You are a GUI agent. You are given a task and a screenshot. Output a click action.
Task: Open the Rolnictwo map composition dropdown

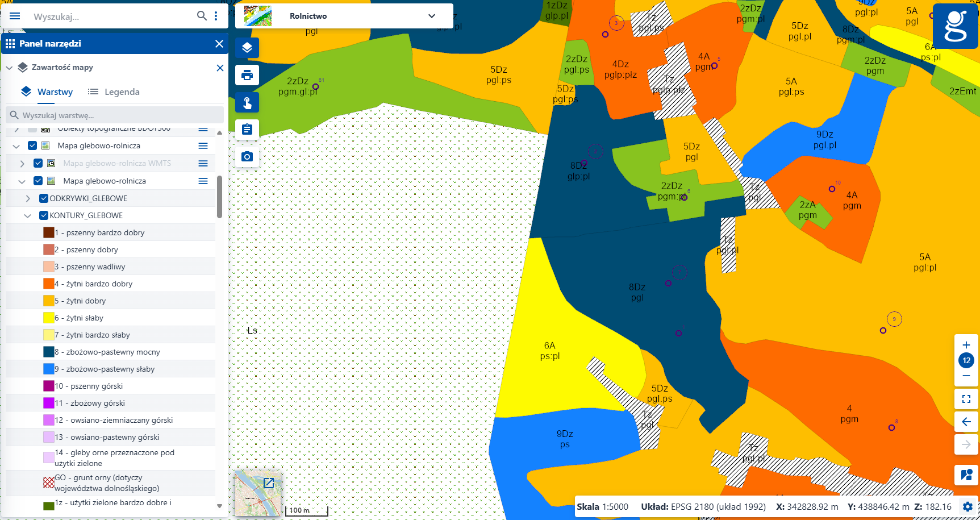(x=431, y=16)
